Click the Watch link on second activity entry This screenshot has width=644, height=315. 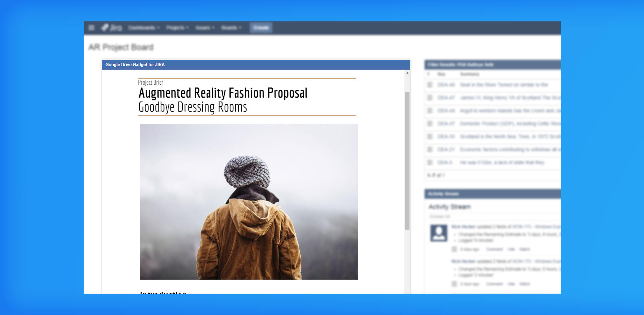tap(524, 284)
